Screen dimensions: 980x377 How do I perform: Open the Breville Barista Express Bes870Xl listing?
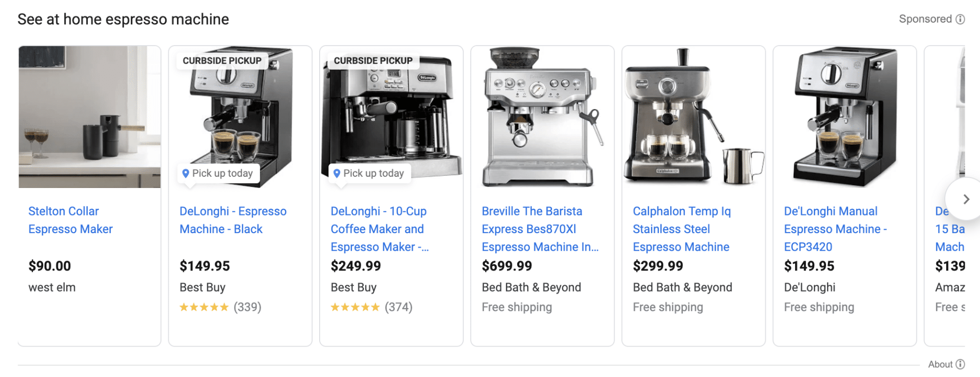[541, 229]
